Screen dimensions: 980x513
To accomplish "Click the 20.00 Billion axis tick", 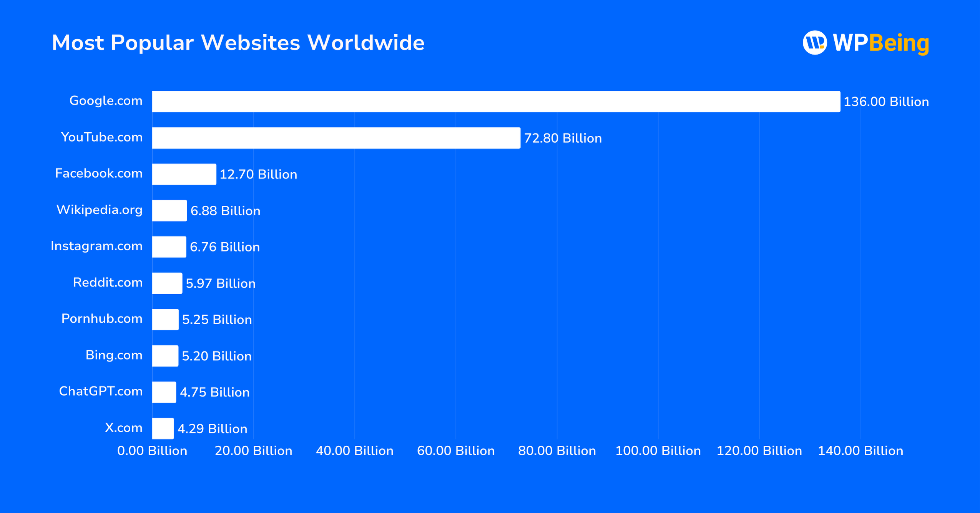I will click(254, 451).
